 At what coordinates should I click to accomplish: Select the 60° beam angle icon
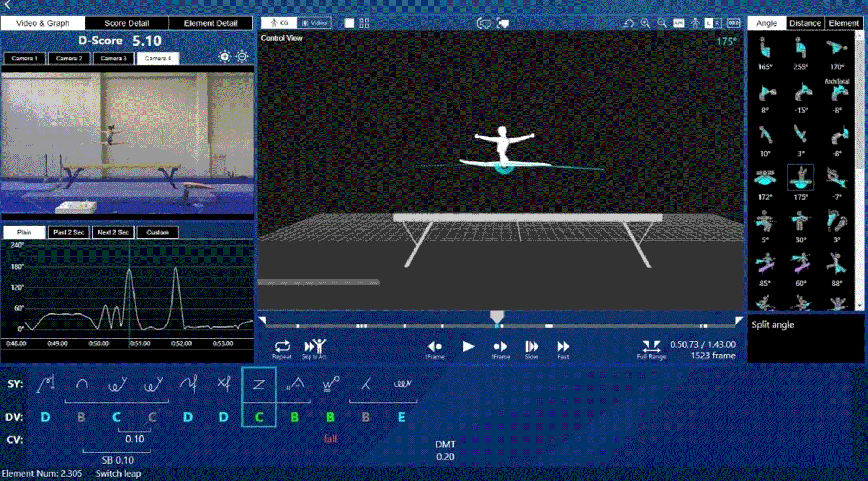click(x=801, y=264)
